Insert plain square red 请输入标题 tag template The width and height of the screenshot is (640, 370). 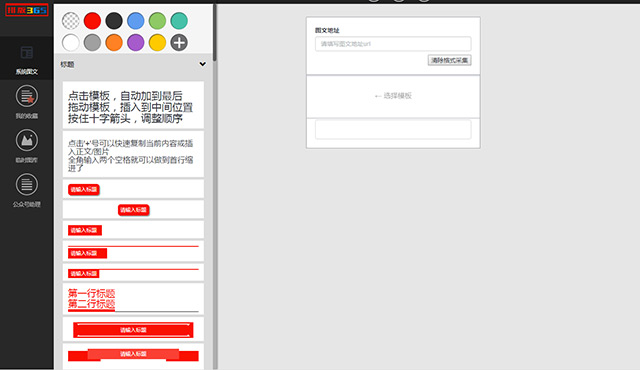[x=133, y=230]
